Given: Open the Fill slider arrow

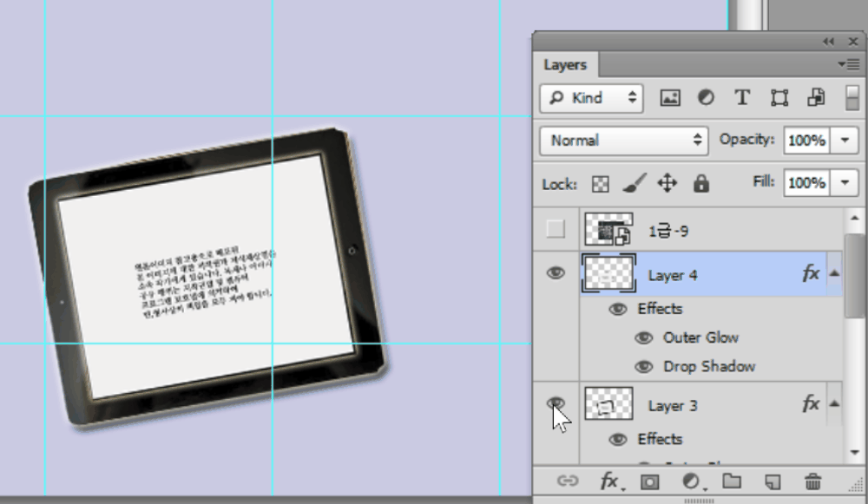Looking at the screenshot, I should (x=845, y=182).
